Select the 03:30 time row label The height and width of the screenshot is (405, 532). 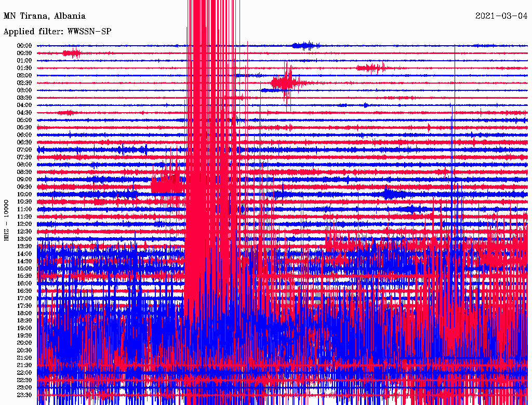coord(24,98)
